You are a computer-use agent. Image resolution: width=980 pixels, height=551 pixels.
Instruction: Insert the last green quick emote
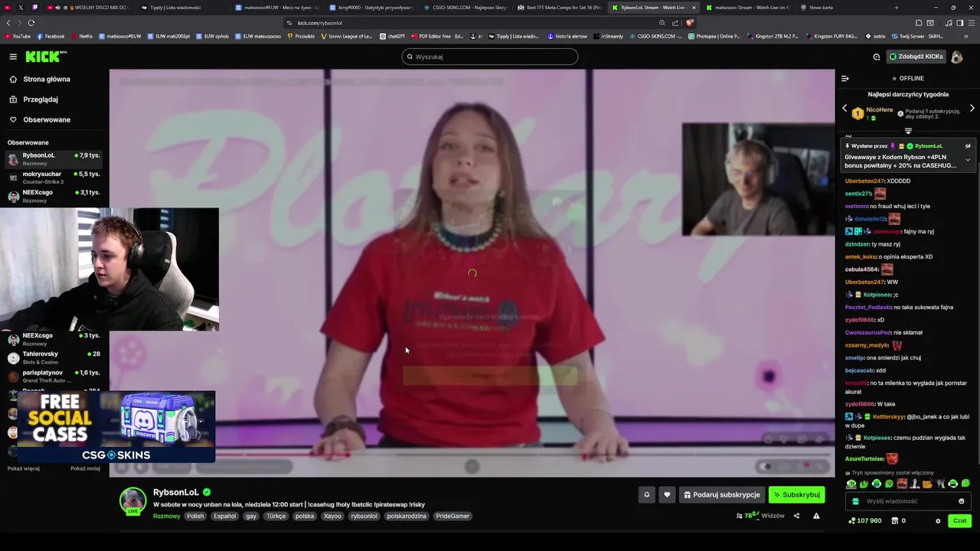(x=965, y=484)
